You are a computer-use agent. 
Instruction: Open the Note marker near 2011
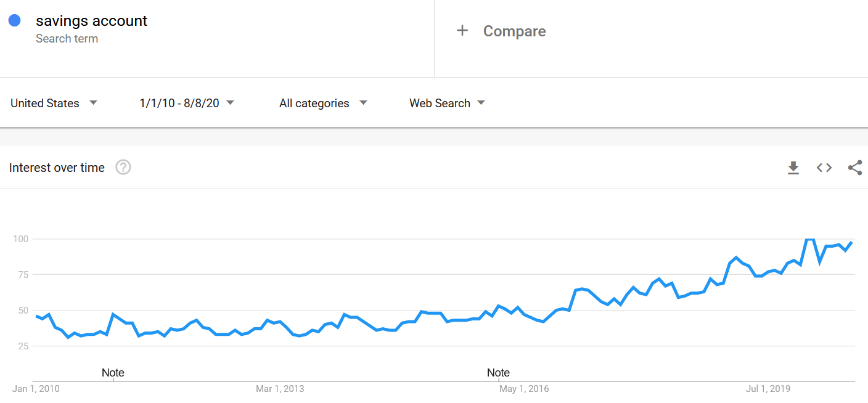point(113,373)
